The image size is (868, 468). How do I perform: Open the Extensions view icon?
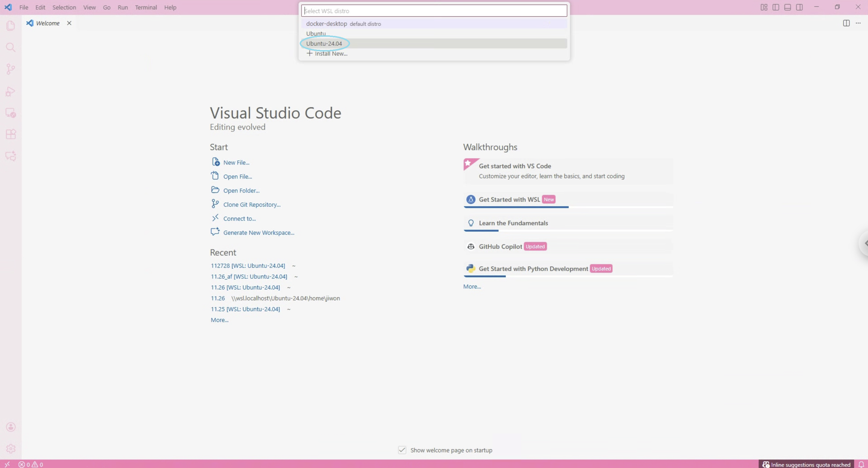11,134
